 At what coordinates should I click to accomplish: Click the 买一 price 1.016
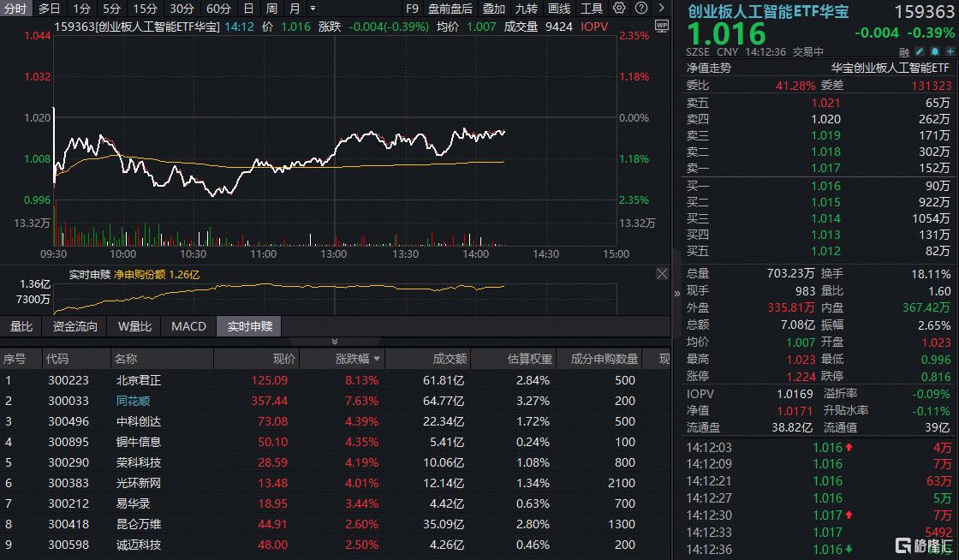(825, 186)
